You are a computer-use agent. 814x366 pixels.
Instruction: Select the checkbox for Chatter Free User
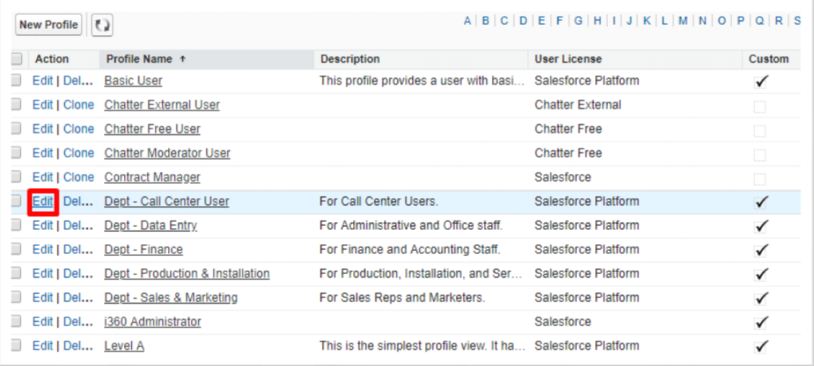point(16,129)
